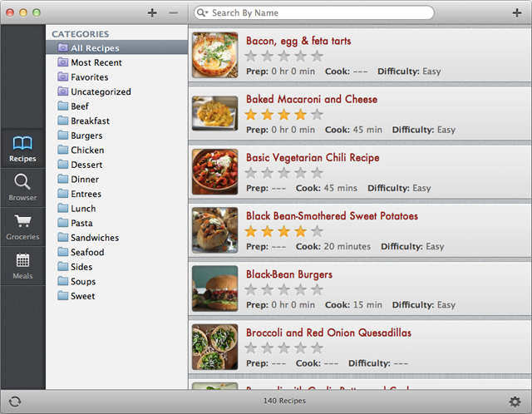Add a new recipe with plus

(517, 13)
